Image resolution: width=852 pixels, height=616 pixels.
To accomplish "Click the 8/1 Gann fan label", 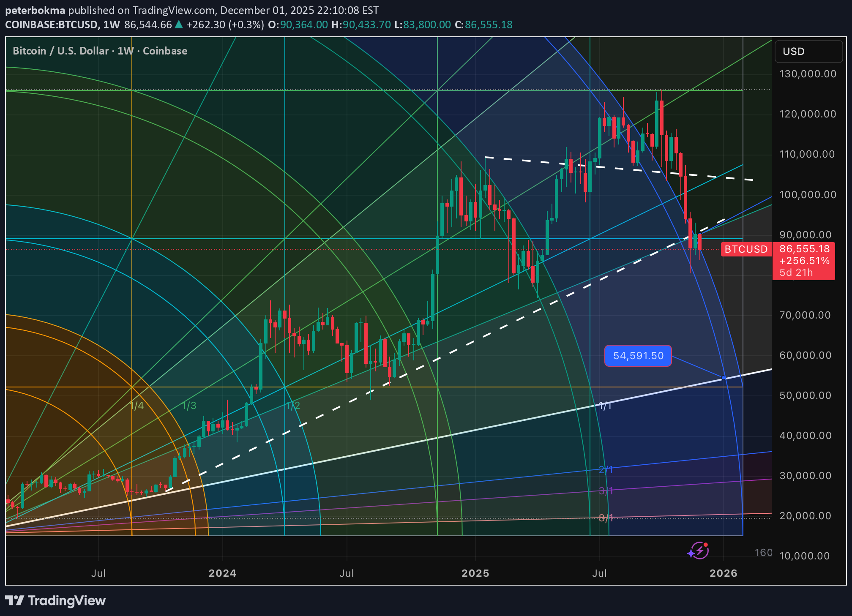I will (606, 518).
